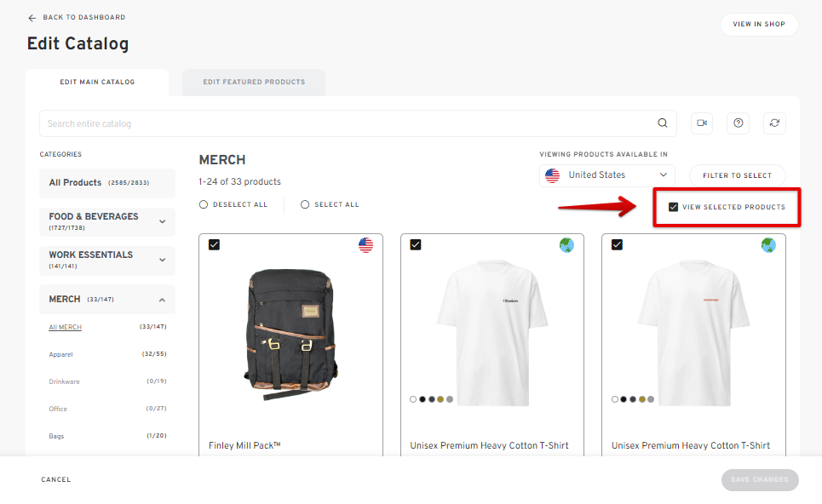Click the refresh catalog icon

pyautogui.click(x=774, y=123)
